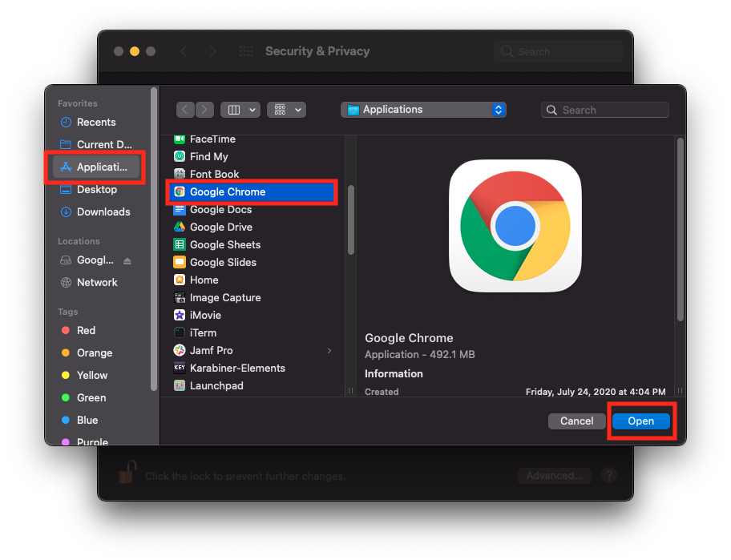Click the sidebar scrollbar
Viewport: 731px width, 560px height.
(x=154, y=239)
